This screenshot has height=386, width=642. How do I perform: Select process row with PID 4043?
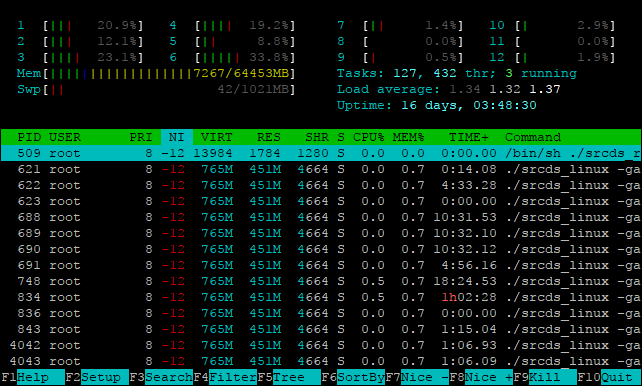coord(321,361)
